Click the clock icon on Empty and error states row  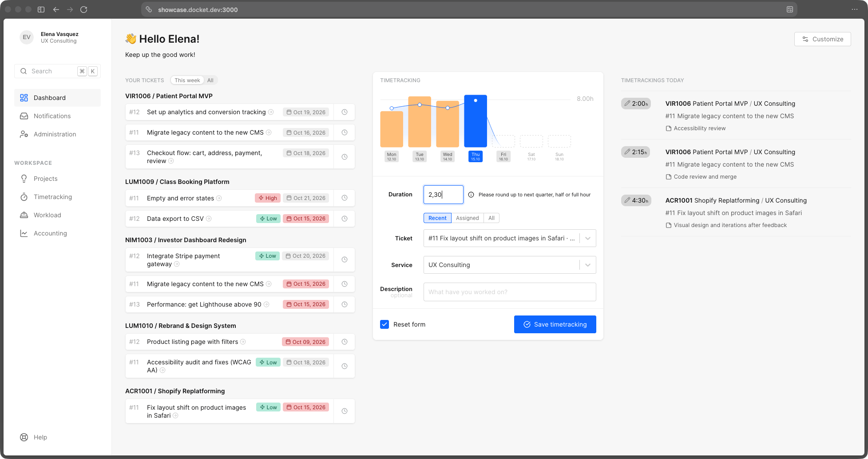click(x=345, y=198)
